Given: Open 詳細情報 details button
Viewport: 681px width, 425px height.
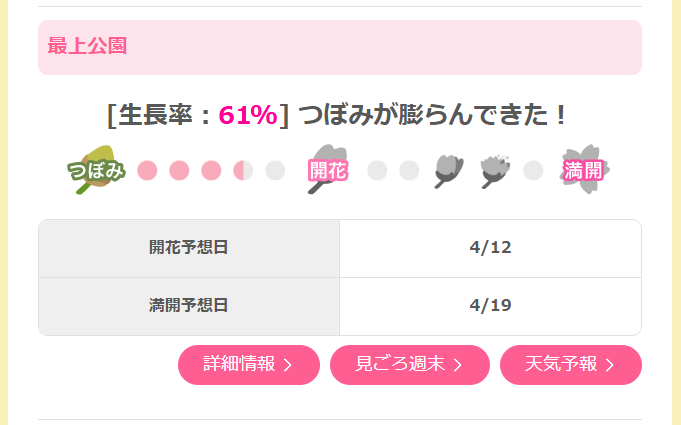Looking at the screenshot, I should [x=248, y=364].
